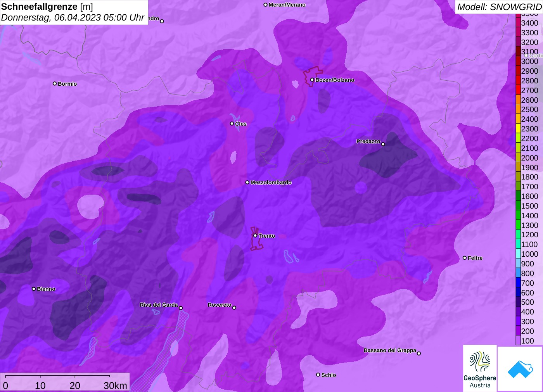The height and width of the screenshot is (392, 543).
Task: Click the 2300 m yellow legend swatch
Action: pos(518,129)
